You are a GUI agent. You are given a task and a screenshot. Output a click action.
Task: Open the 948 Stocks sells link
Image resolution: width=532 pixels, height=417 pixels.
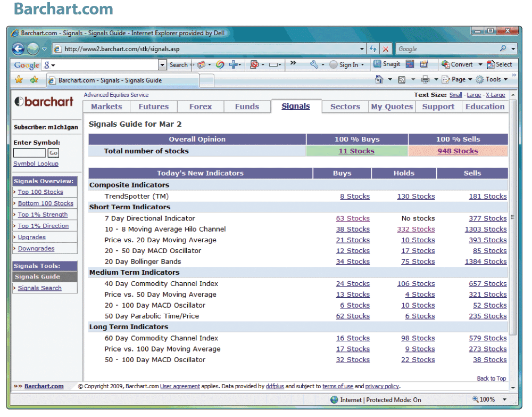pyautogui.click(x=458, y=151)
